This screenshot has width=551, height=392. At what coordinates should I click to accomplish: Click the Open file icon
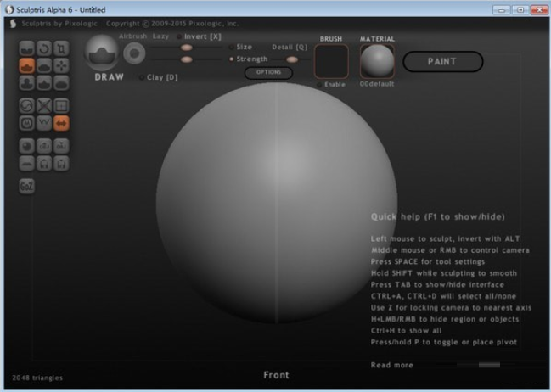[44, 163]
